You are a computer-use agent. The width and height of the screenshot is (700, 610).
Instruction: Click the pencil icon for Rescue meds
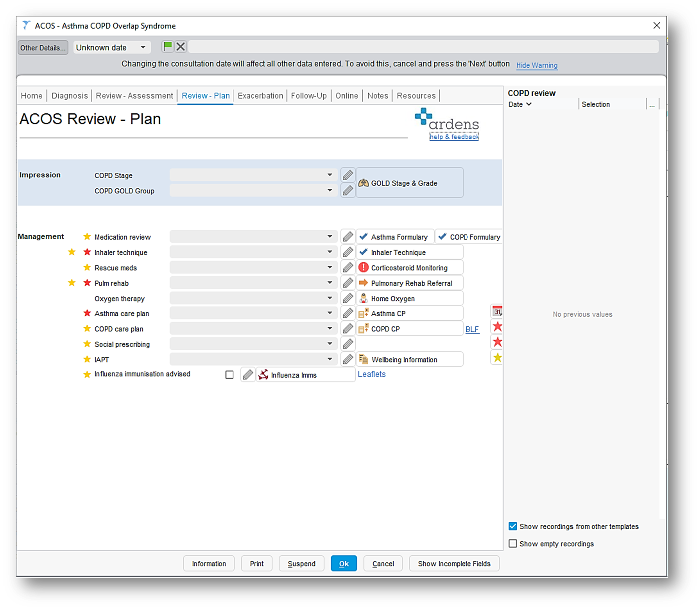pos(348,268)
